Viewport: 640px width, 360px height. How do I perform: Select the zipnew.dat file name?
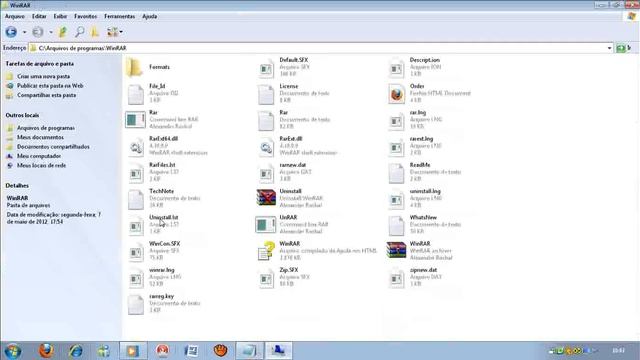[x=423, y=270]
